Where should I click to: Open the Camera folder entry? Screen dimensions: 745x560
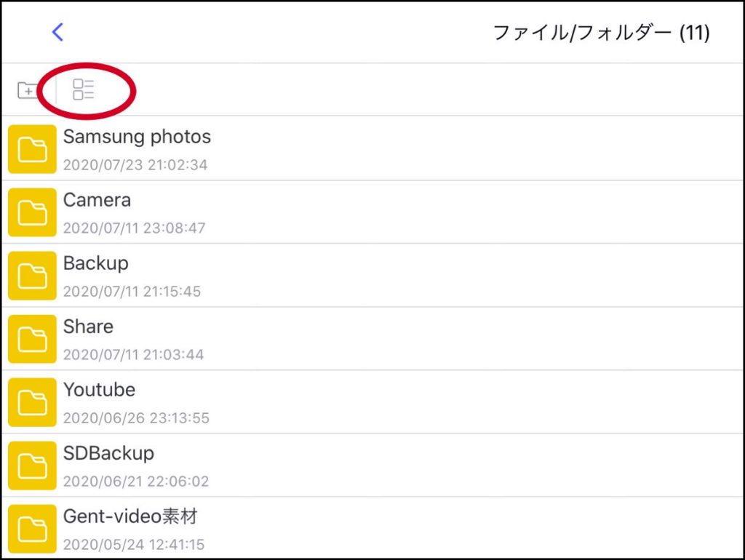(x=372, y=212)
